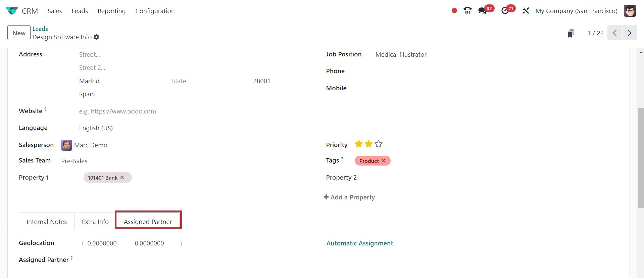Screen dimensions: 644x278
Task: Click the gear icon beside Design Software Info
Action: [97, 37]
